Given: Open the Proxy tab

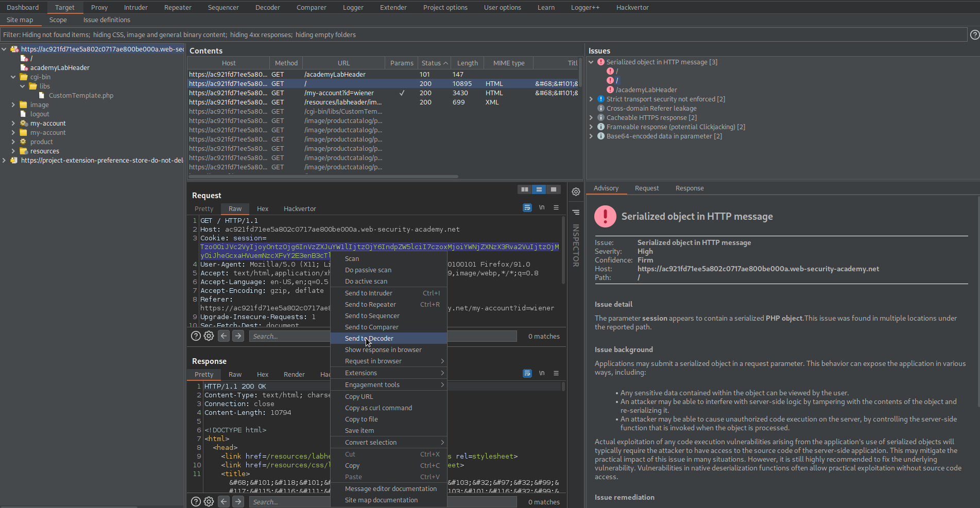Looking at the screenshot, I should 99,7.
